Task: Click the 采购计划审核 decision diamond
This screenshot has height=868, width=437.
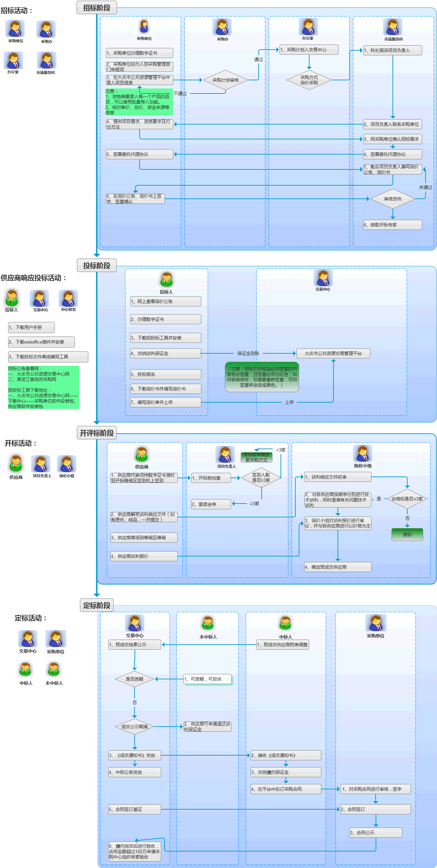Action: coord(225,80)
